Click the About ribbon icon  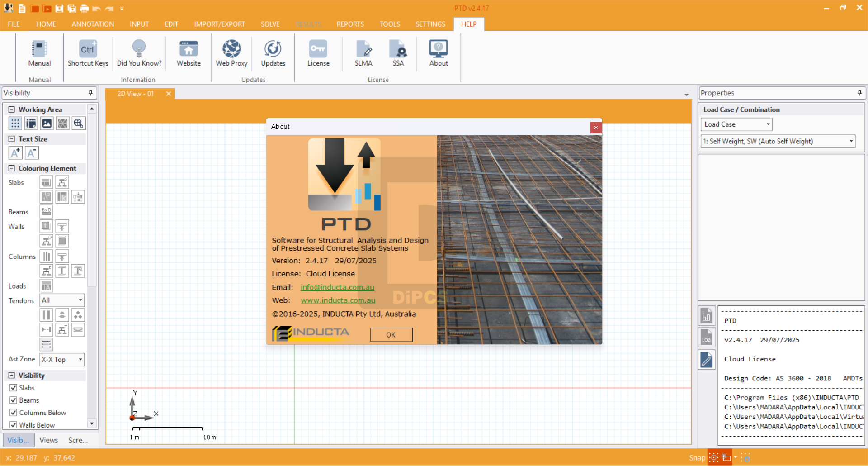439,53
